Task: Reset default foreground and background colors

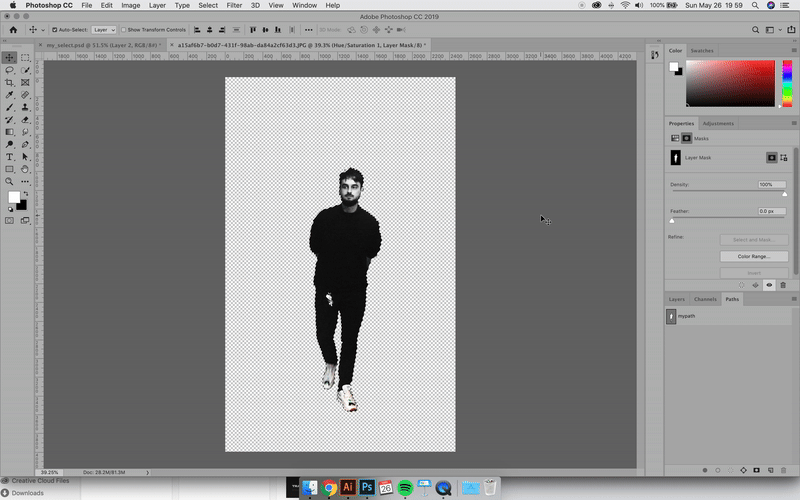Action: (10, 209)
